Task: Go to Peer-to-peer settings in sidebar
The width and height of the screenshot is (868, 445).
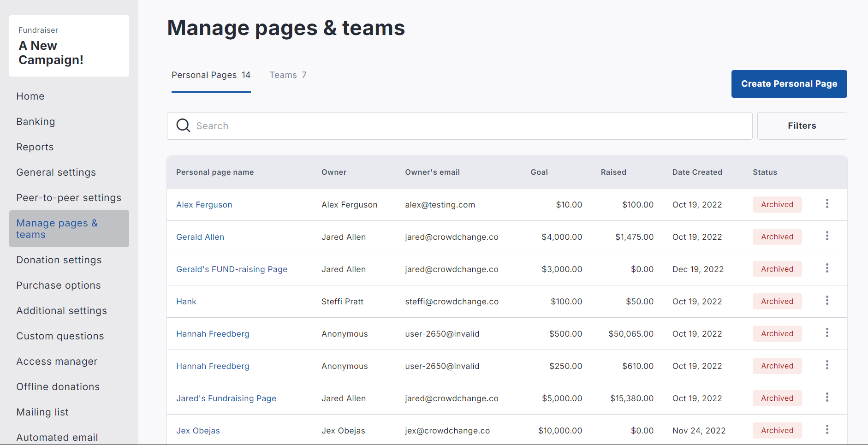Action: [x=69, y=198]
